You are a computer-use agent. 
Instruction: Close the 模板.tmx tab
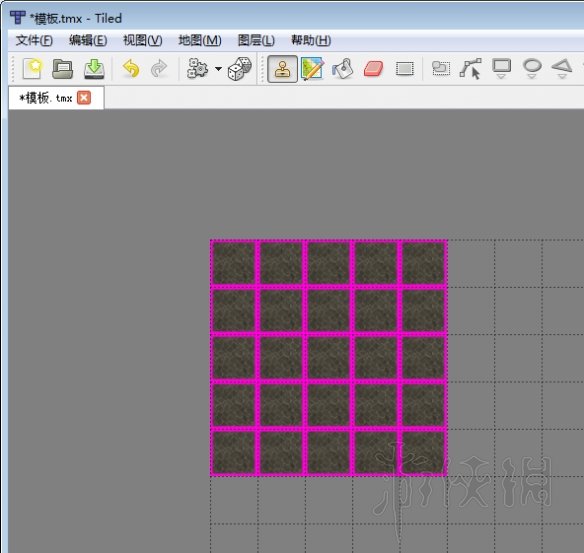coord(84,98)
